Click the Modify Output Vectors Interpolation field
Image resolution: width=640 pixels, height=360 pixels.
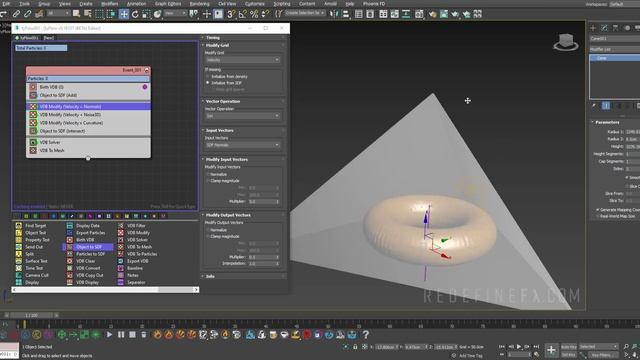[x=264, y=264]
